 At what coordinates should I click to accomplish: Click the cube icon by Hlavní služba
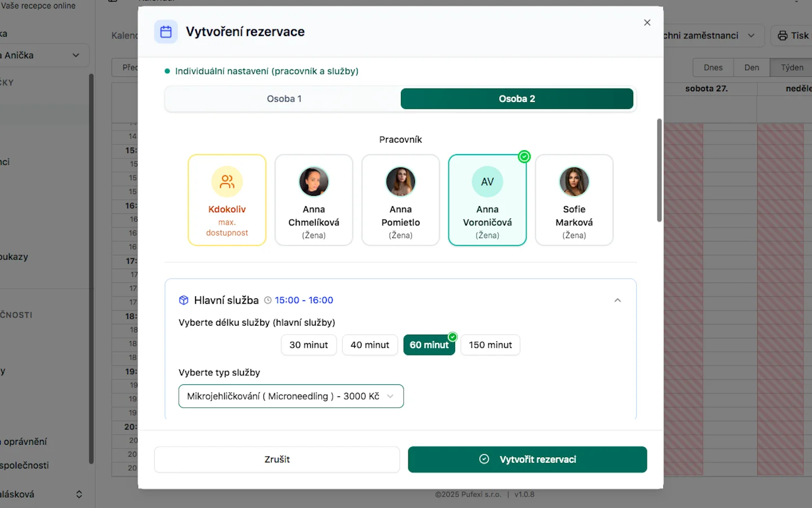pyautogui.click(x=183, y=300)
